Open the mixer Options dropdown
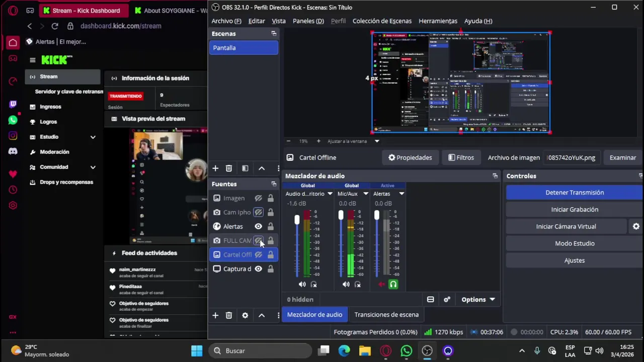The width and height of the screenshot is (644, 362). pyautogui.click(x=478, y=300)
